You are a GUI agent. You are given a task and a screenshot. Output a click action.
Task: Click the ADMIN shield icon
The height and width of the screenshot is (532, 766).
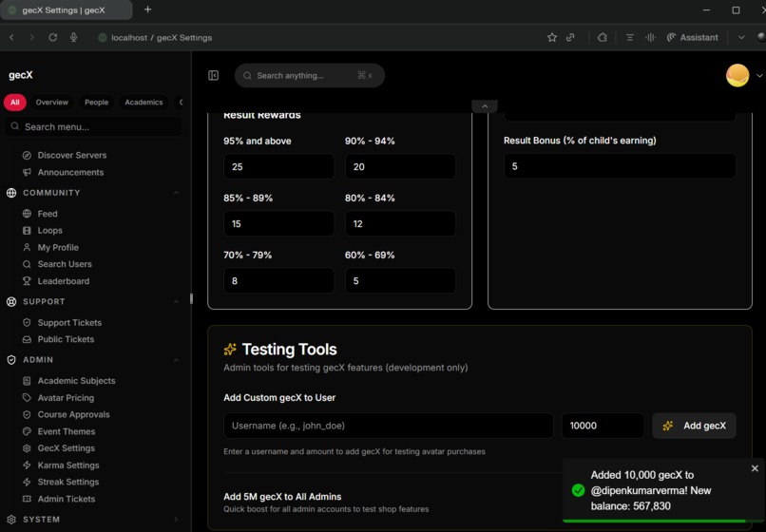[11, 359]
